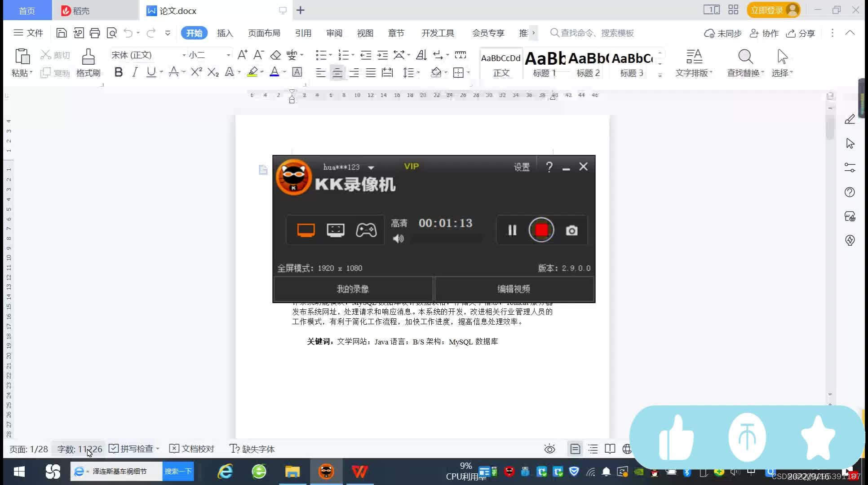This screenshot has width=868, height=485.
Task: Select full screen recording mode icon
Action: pos(306,230)
